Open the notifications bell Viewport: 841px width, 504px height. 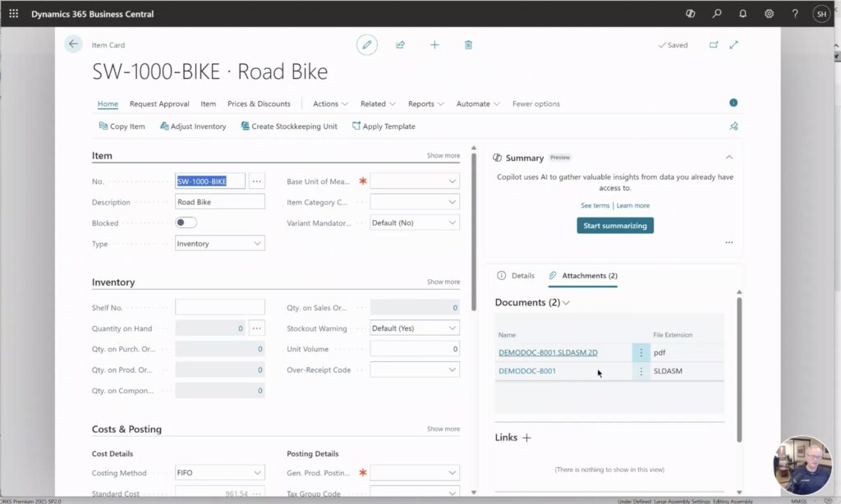742,14
